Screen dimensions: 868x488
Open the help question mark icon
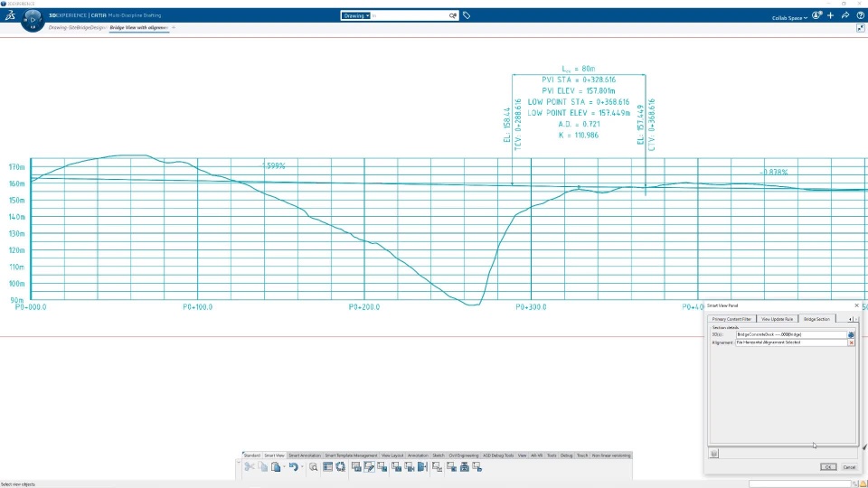[860, 15]
